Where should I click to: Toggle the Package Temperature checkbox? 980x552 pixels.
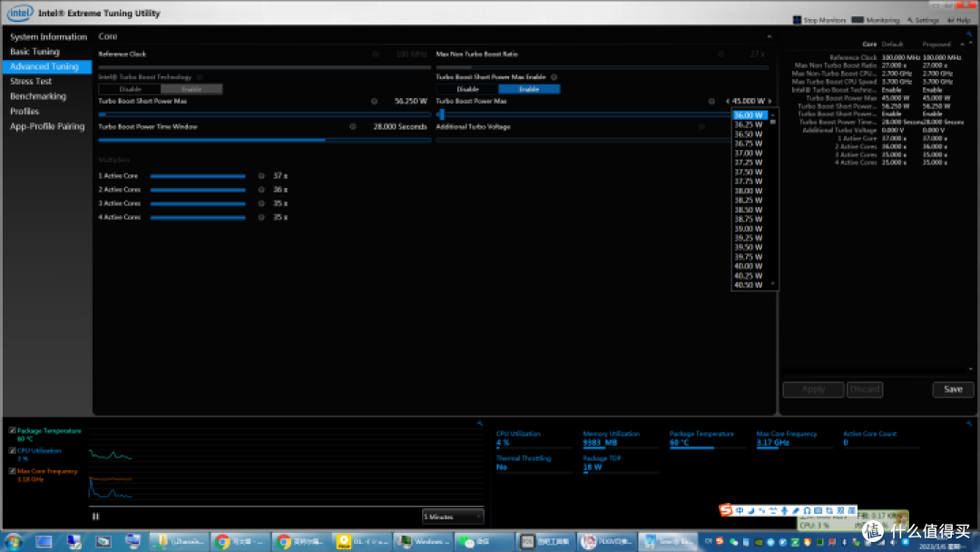click(x=13, y=430)
